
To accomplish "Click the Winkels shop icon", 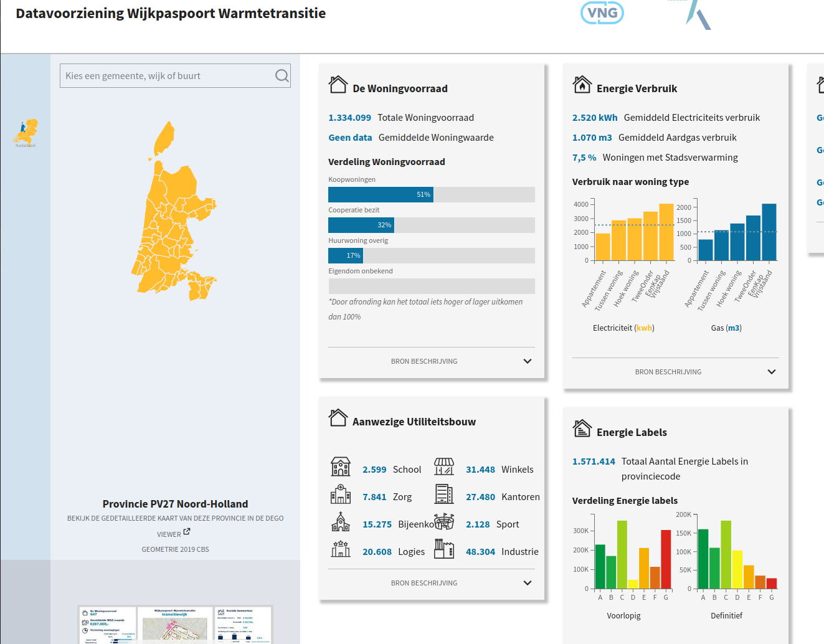I will pyautogui.click(x=443, y=466).
